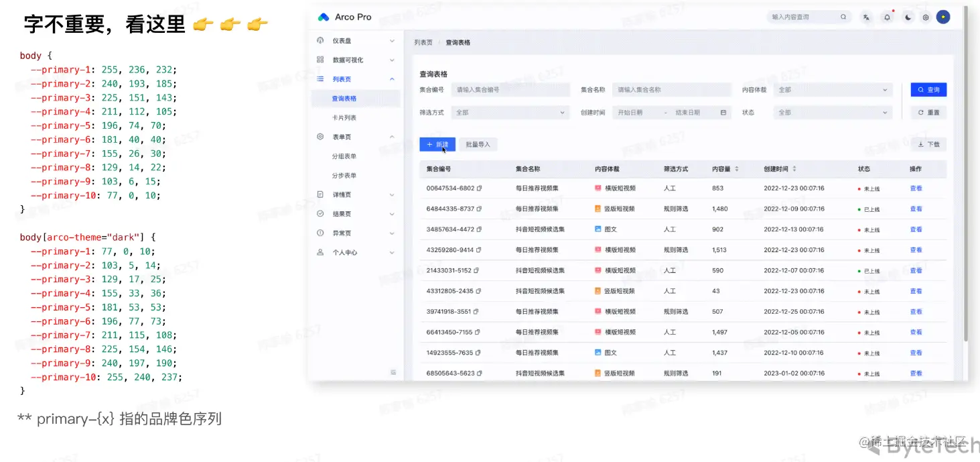
Task: Click the 详情页 document icon
Action: 320,194
